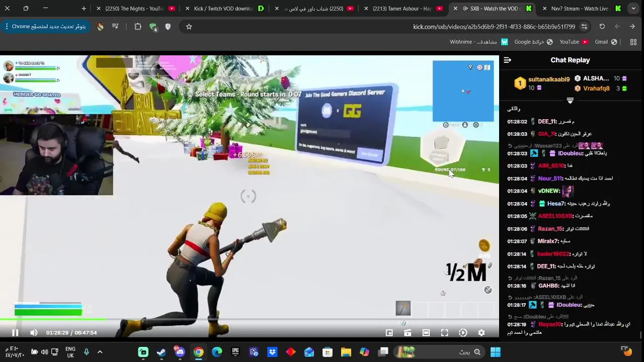Jump to chat timestamp 01:28:05

(x=517, y=216)
